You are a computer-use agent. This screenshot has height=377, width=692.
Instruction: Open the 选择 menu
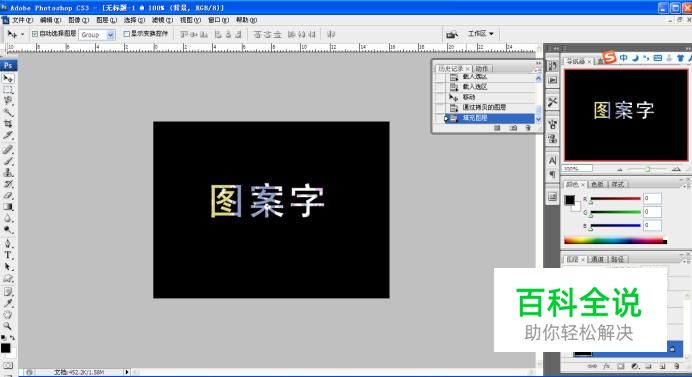pos(134,20)
